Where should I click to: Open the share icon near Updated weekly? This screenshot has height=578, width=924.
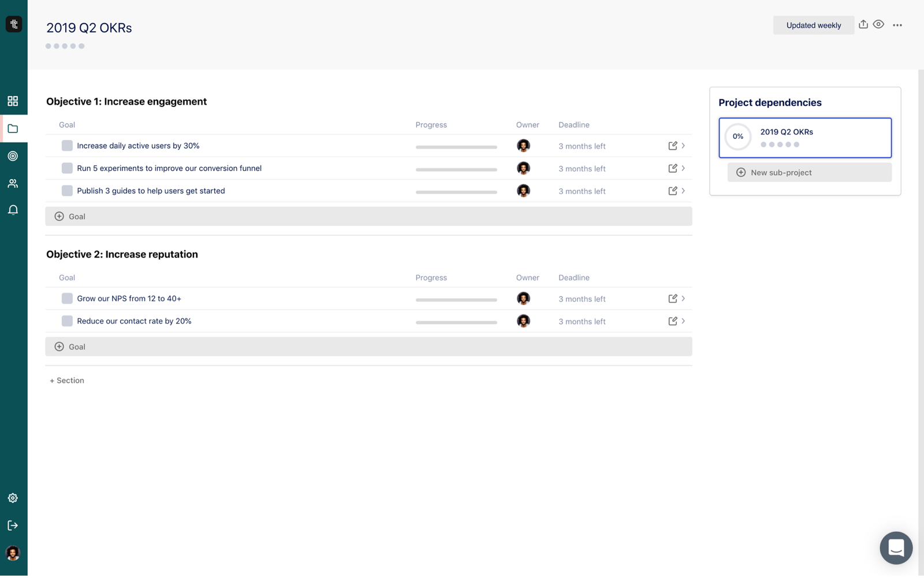[863, 24]
